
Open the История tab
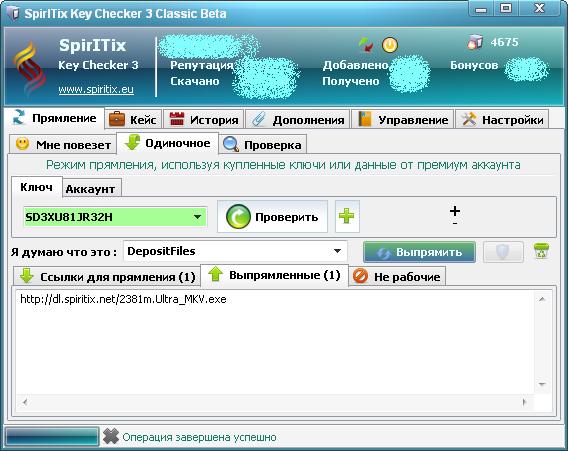(x=204, y=119)
